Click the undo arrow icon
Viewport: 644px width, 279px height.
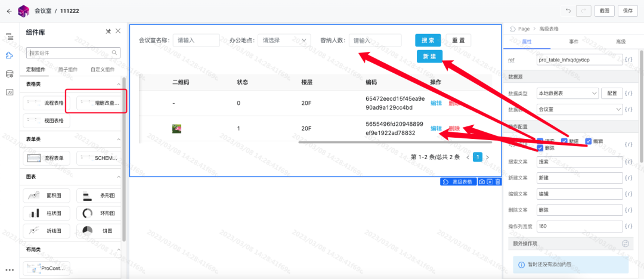(x=568, y=11)
